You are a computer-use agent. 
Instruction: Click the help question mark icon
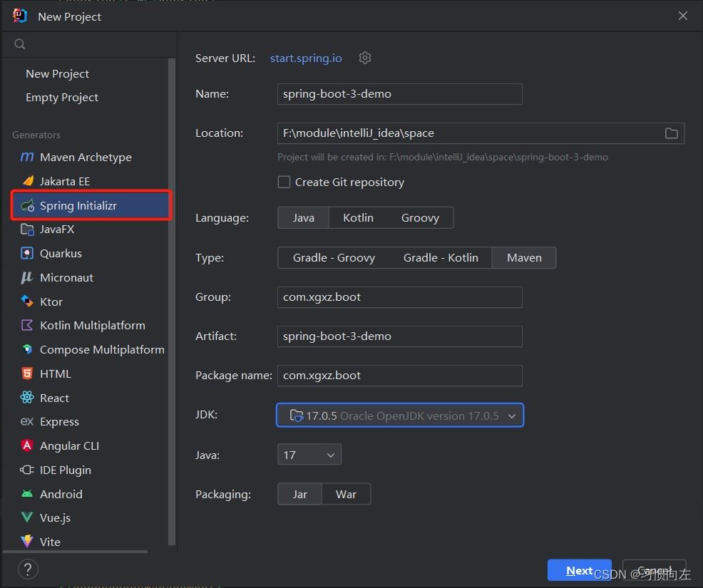tap(28, 569)
